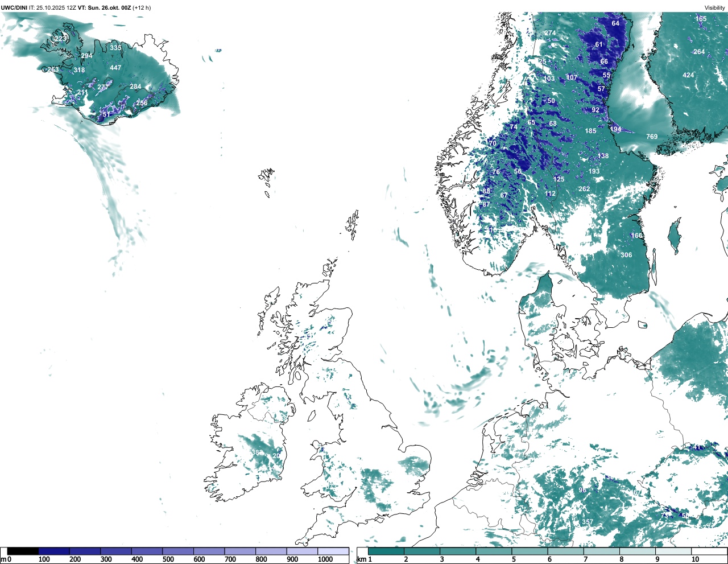Click the value 262 in Sweden
Image resolution: width=728 pixels, height=564 pixels.
pyautogui.click(x=584, y=189)
